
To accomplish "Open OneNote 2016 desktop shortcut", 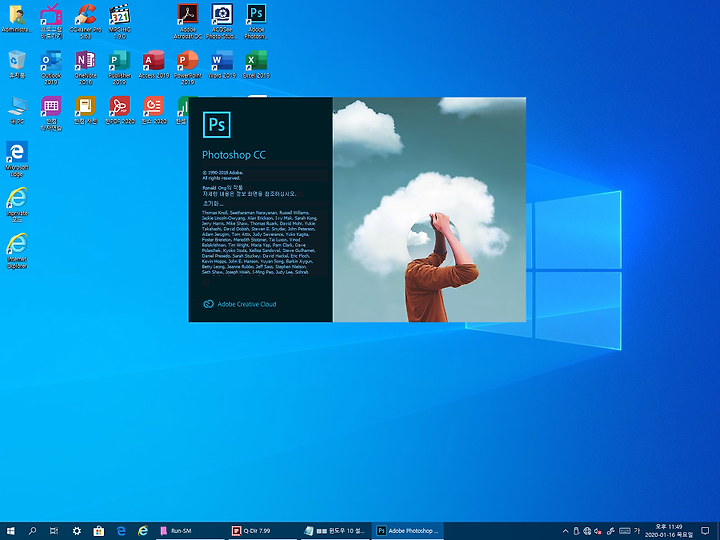I will pyautogui.click(x=85, y=68).
